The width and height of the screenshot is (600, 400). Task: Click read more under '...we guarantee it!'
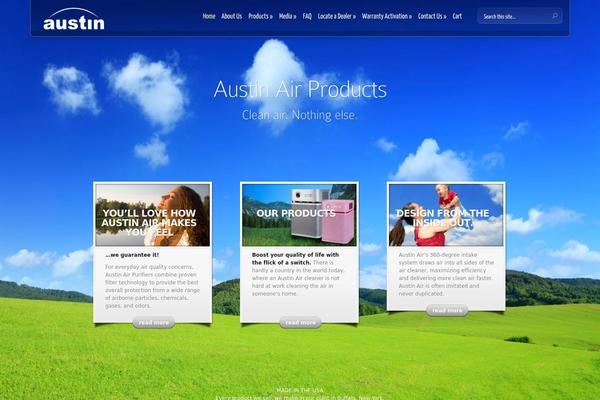click(x=153, y=323)
